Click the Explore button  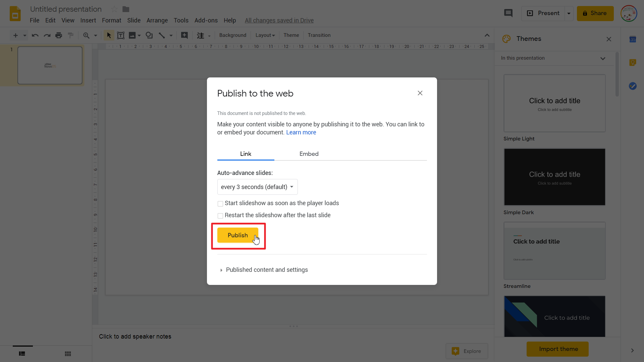(467, 351)
